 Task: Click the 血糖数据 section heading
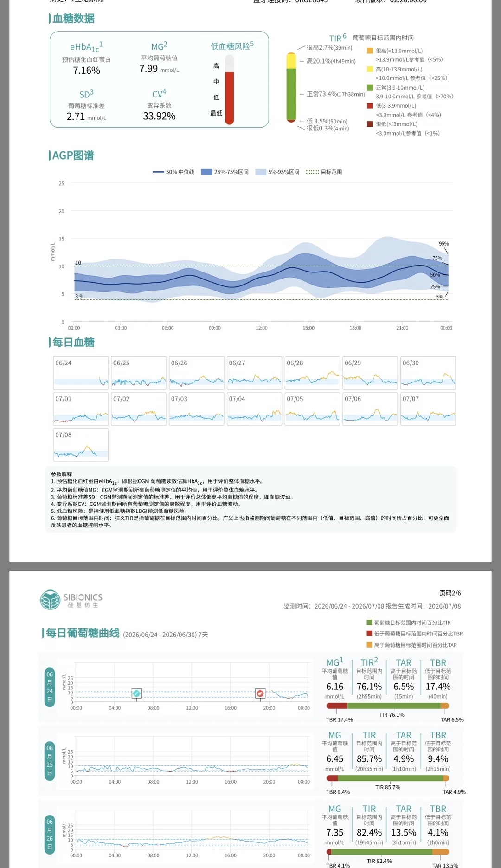pyautogui.click(x=73, y=19)
